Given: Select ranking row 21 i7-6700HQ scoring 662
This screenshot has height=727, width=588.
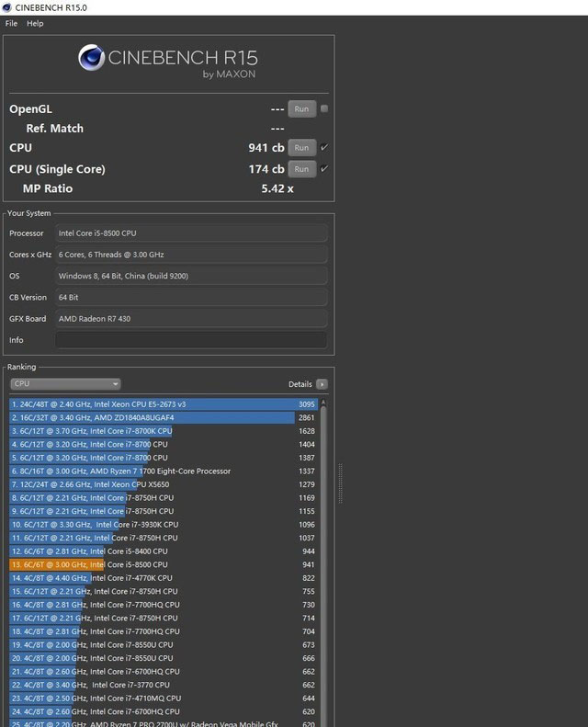Looking at the screenshot, I should (x=164, y=671).
